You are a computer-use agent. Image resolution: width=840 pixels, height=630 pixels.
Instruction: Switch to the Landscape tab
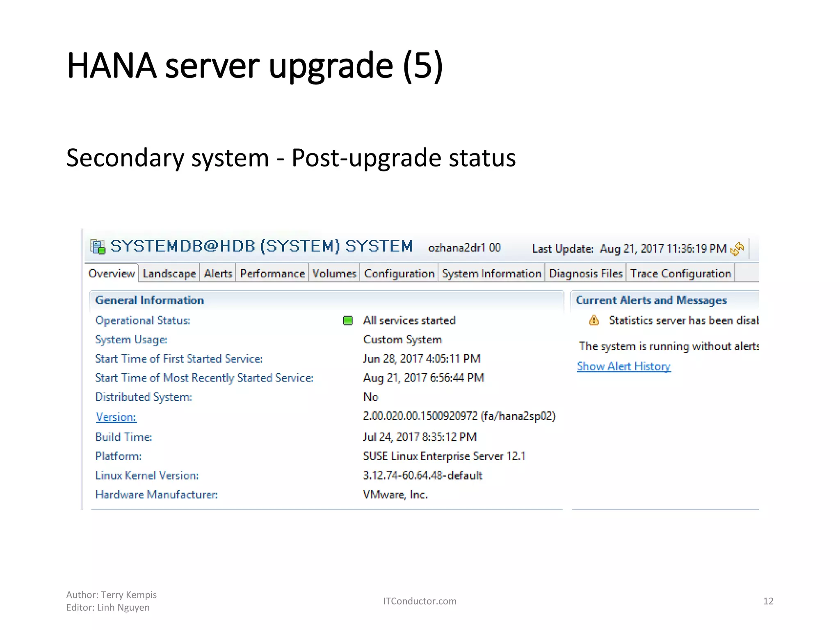click(x=169, y=274)
